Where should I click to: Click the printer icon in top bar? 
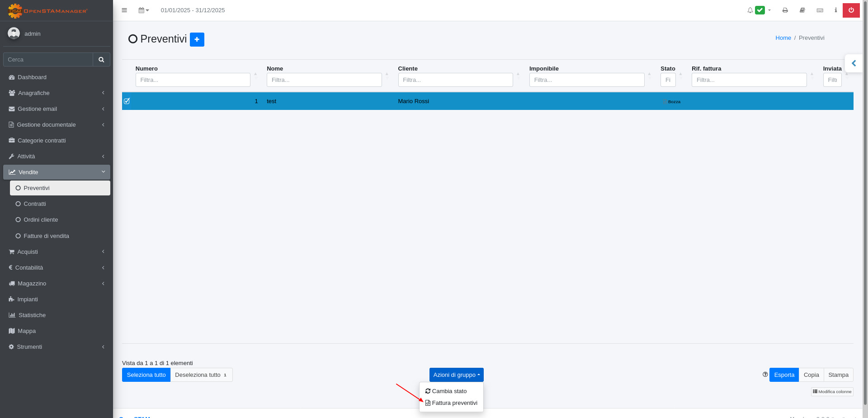click(x=785, y=10)
